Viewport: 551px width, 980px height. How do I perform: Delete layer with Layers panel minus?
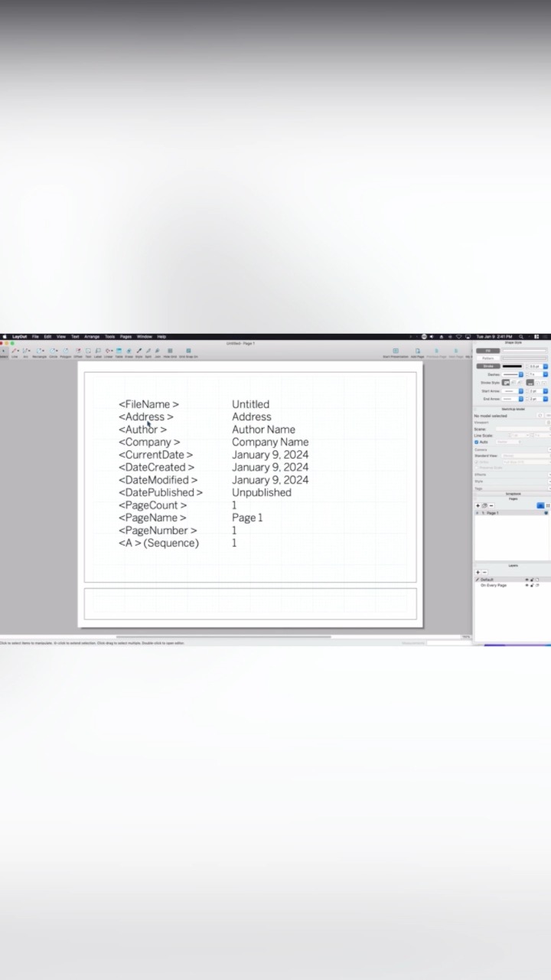[x=484, y=573]
